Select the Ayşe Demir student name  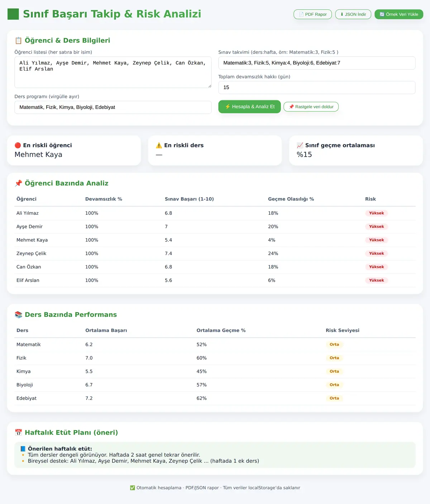coord(29,227)
